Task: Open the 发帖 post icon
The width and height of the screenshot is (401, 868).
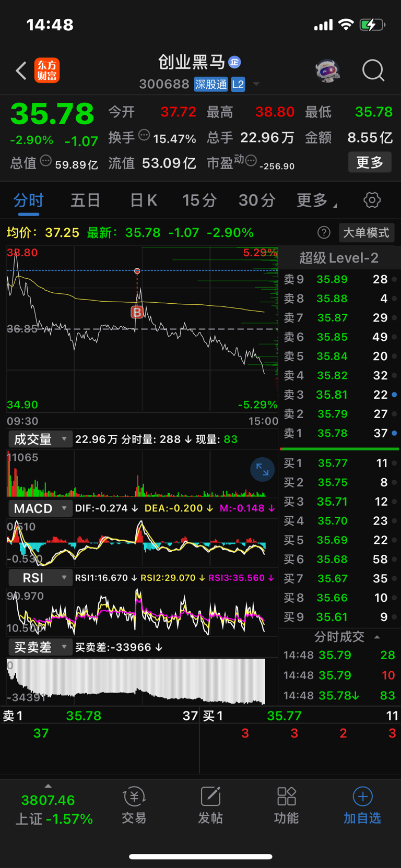Action: (x=210, y=805)
